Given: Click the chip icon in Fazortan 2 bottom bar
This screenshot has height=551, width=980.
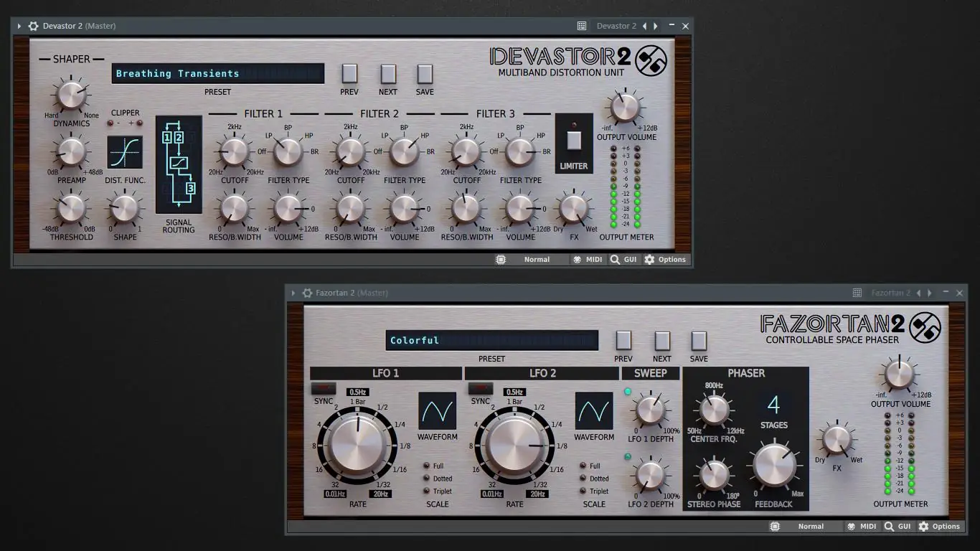Looking at the screenshot, I should [x=775, y=527].
